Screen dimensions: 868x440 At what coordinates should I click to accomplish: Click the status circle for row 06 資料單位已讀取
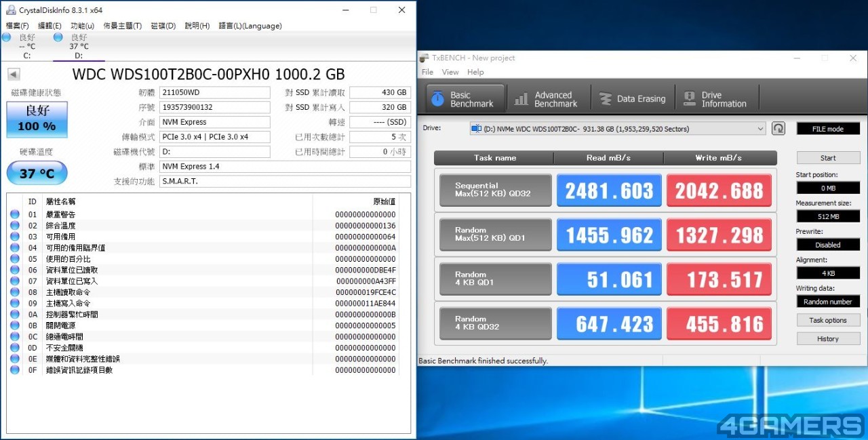click(x=15, y=270)
